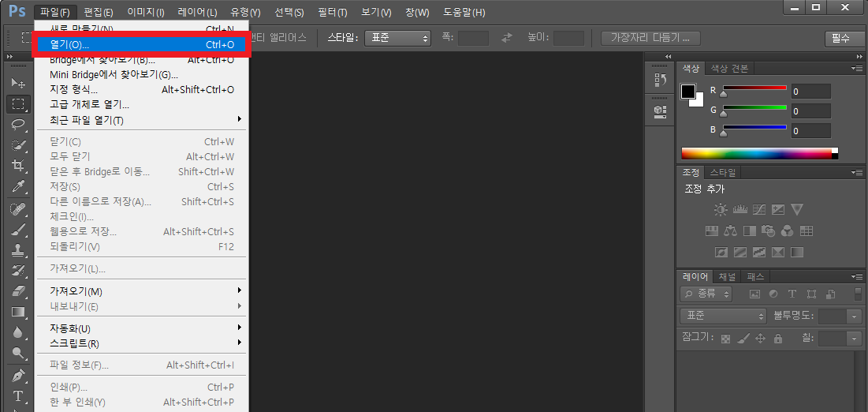Select the Move tool

coord(18,83)
